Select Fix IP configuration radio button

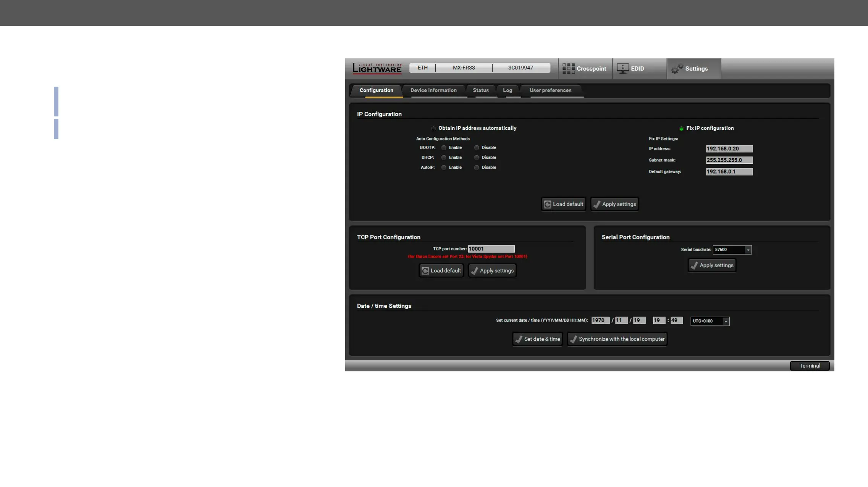[x=681, y=129]
